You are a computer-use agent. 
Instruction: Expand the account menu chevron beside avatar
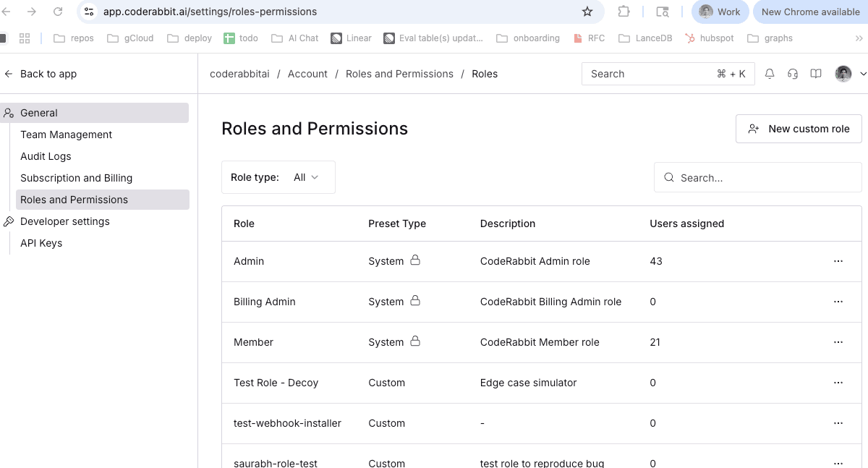863,74
